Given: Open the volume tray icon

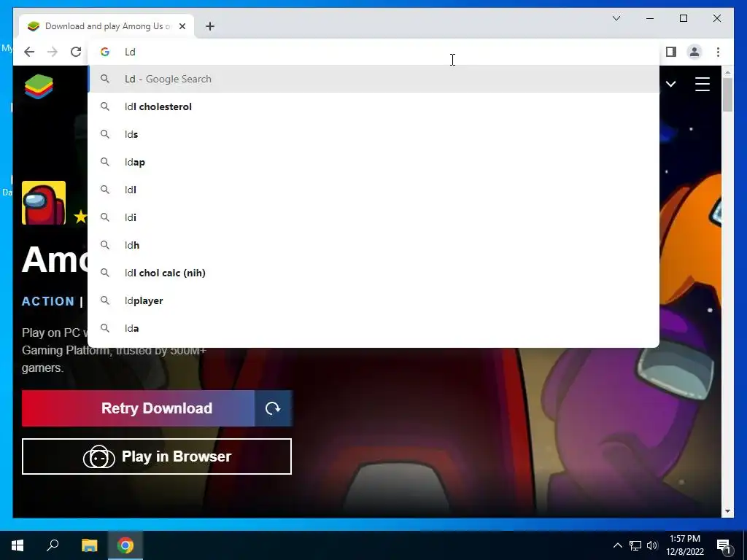Looking at the screenshot, I should [652, 545].
